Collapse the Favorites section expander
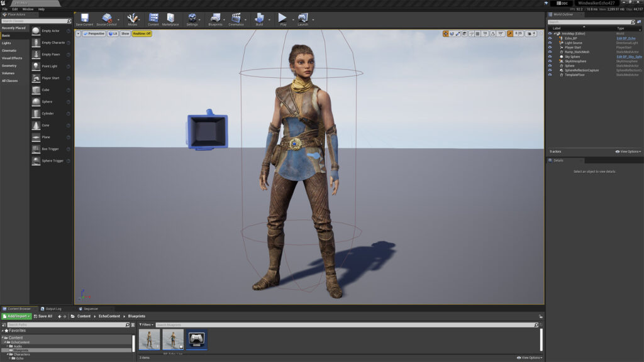The width and height of the screenshot is (644, 362). click(x=3, y=331)
